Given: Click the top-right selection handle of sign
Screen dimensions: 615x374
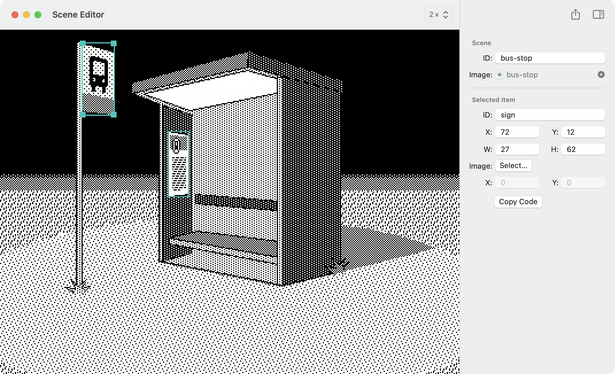Looking at the screenshot, I should pyautogui.click(x=113, y=44).
